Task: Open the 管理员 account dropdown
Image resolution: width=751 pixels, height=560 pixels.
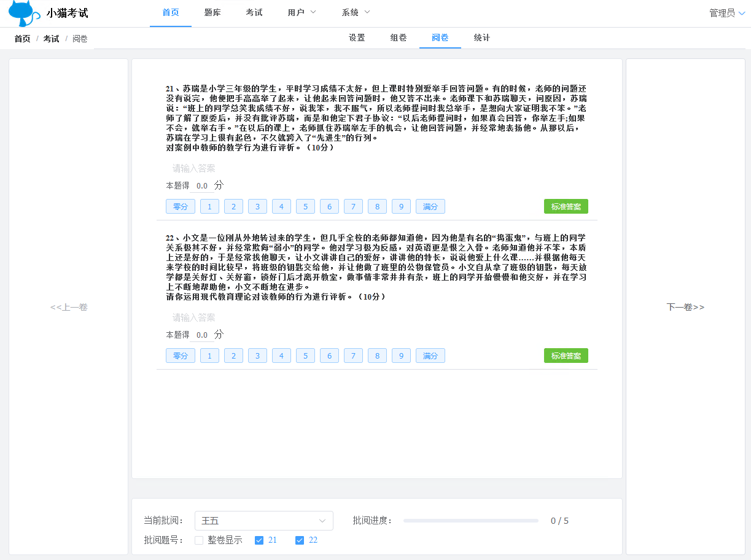Action: point(728,13)
